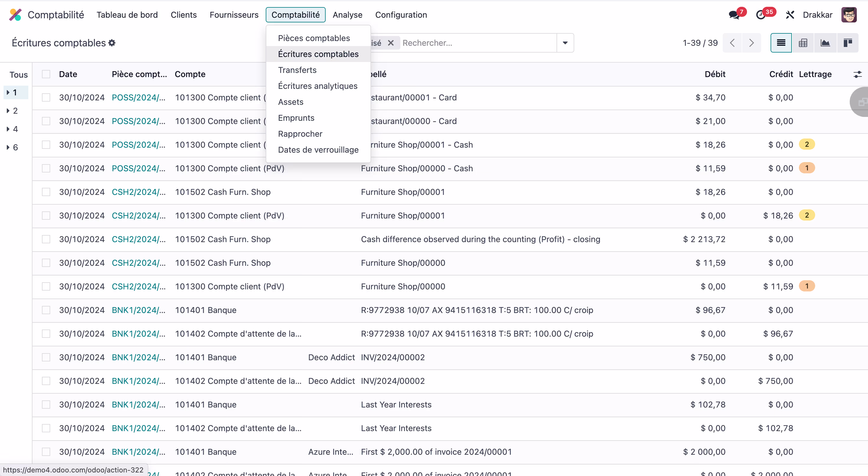Open the gear icon next to Écritures comptables
The height and width of the screenshot is (476, 868).
tap(112, 43)
